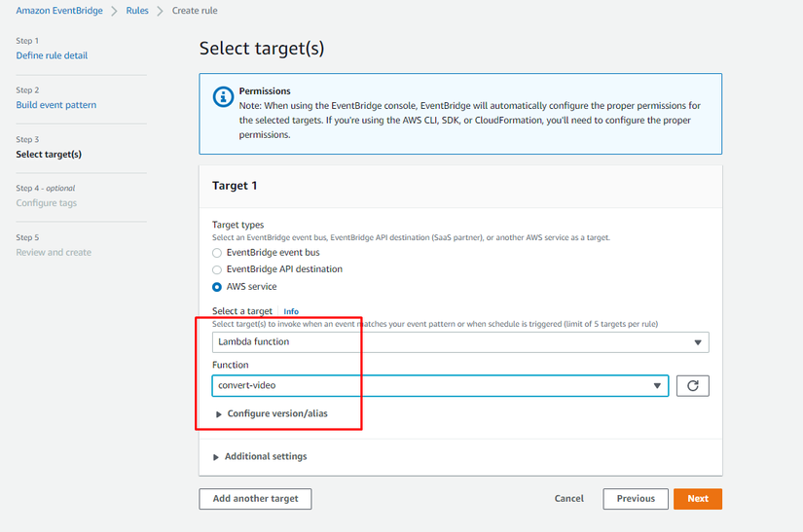Select the AWS service radio option
This screenshot has height=532, width=803.
[217, 287]
